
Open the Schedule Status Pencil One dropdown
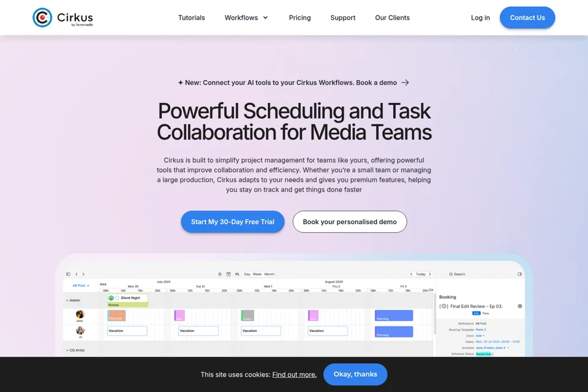(484, 354)
